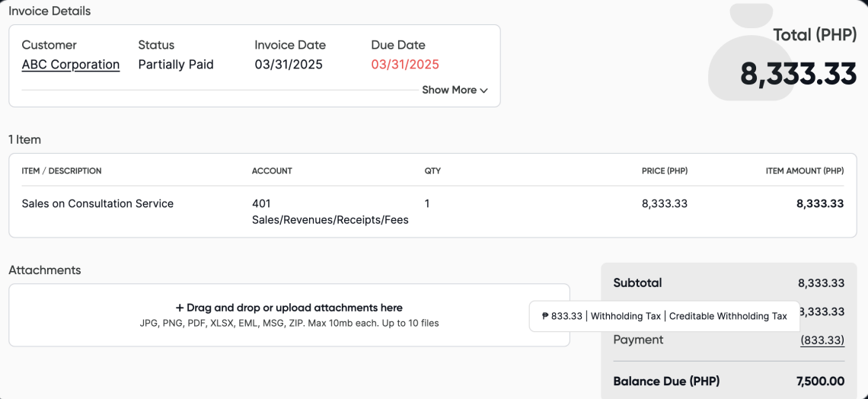Open the (833.33) payment amount link
868x399 pixels.
[822, 340]
